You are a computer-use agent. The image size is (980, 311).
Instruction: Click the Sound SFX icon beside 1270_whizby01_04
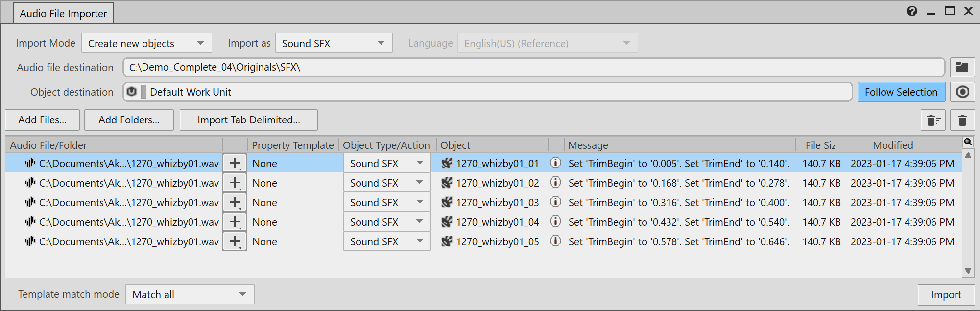click(x=447, y=222)
